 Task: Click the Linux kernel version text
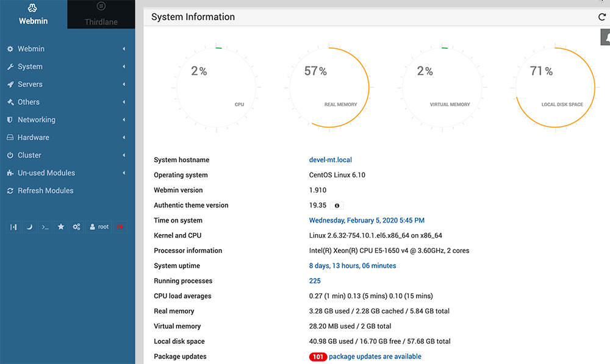[375, 236]
